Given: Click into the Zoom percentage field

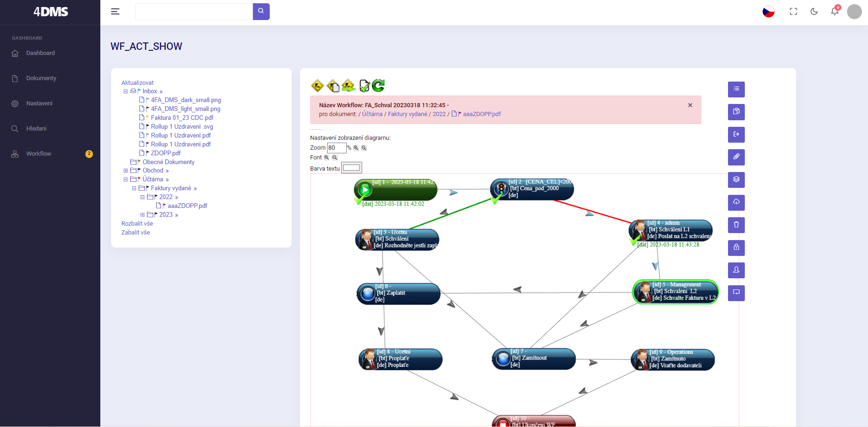Looking at the screenshot, I should [x=336, y=148].
